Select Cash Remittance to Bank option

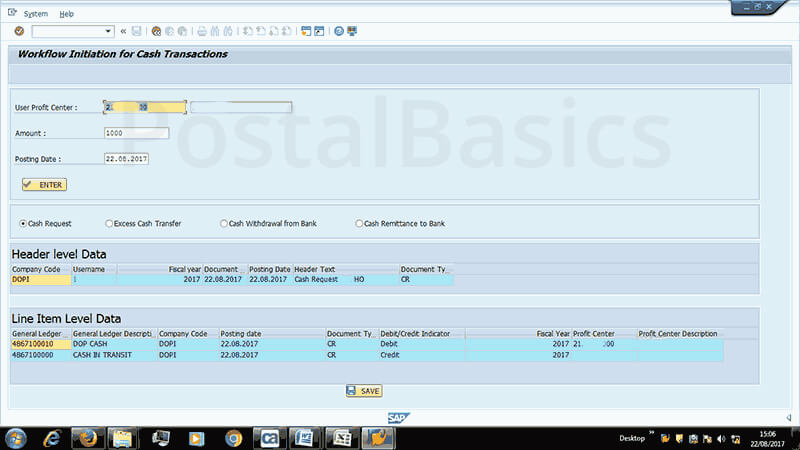click(359, 223)
